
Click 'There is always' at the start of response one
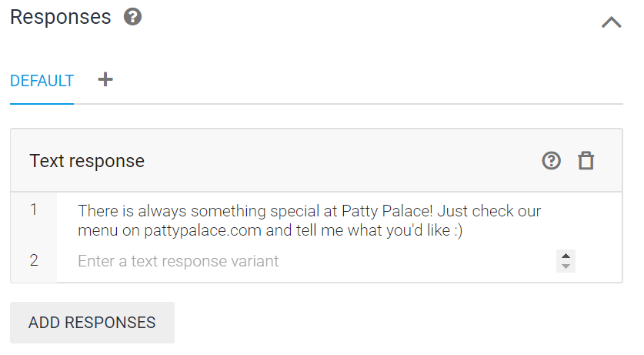pyautogui.click(x=132, y=211)
